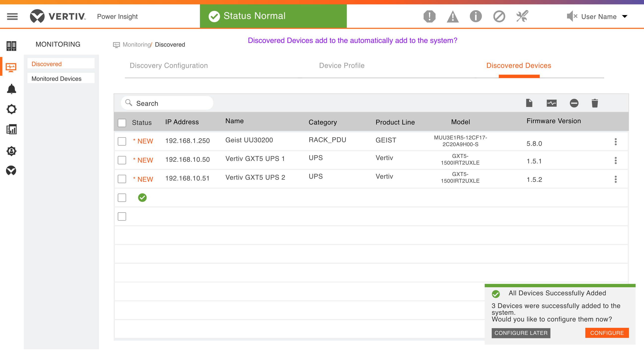Open row options for Geist UU30200

tap(616, 142)
